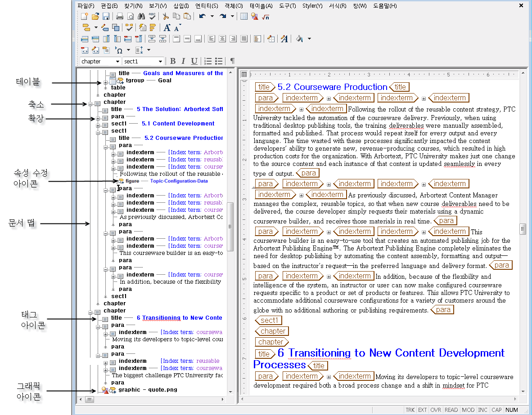
Task: Click the Print icon
Action: pos(119,16)
